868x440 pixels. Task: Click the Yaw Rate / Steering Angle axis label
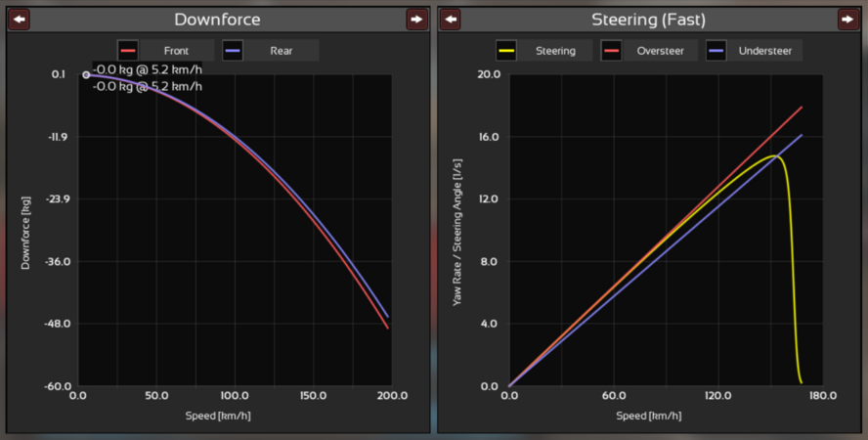pos(456,230)
